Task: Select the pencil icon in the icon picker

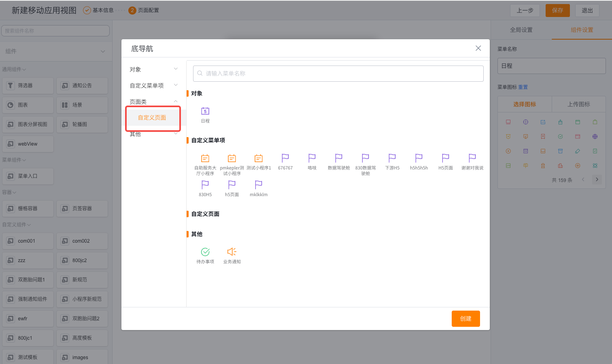Action: click(578, 151)
